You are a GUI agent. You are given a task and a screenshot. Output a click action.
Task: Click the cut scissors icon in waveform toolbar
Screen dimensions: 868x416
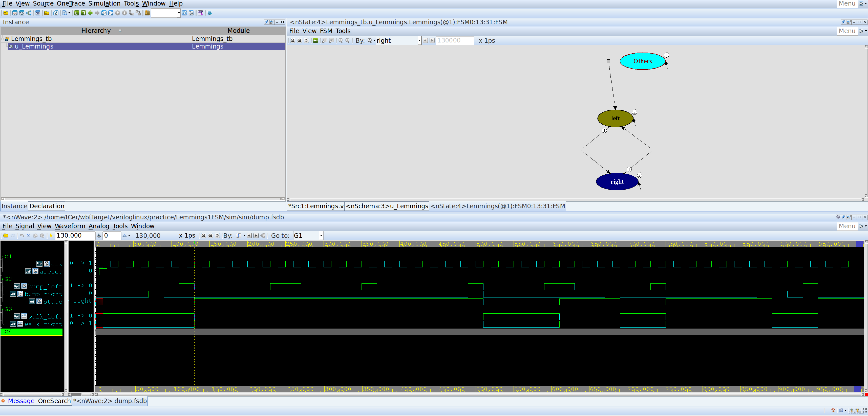(29, 236)
